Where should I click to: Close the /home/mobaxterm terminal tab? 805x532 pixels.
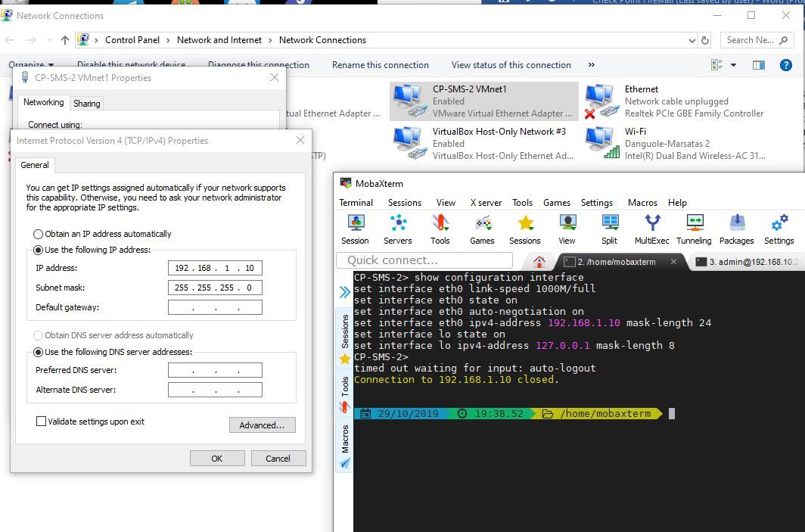673,261
